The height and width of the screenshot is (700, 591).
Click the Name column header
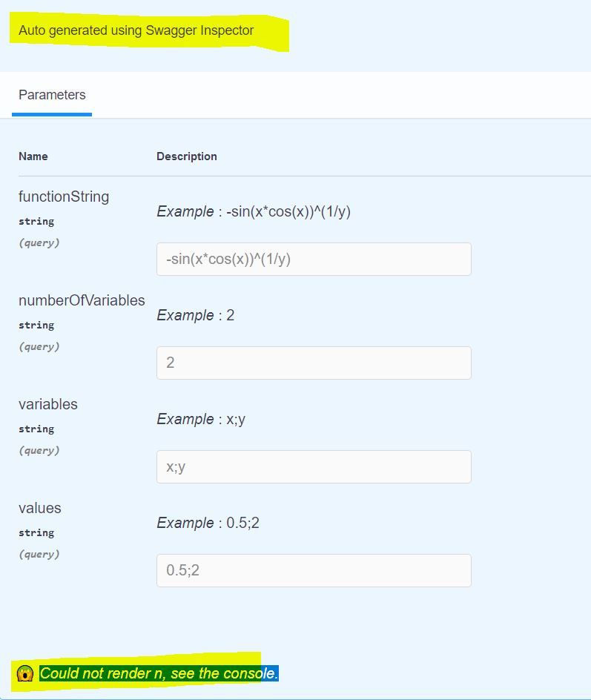pyautogui.click(x=33, y=156)
